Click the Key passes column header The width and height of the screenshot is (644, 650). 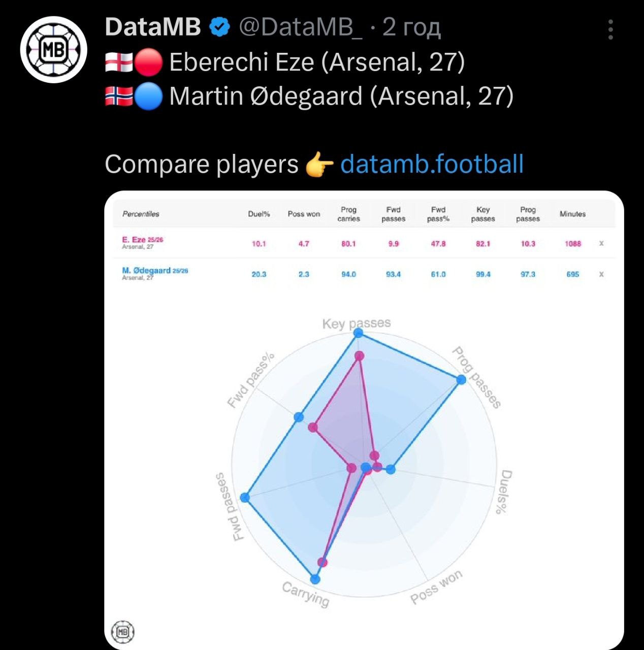pos(483,214)
